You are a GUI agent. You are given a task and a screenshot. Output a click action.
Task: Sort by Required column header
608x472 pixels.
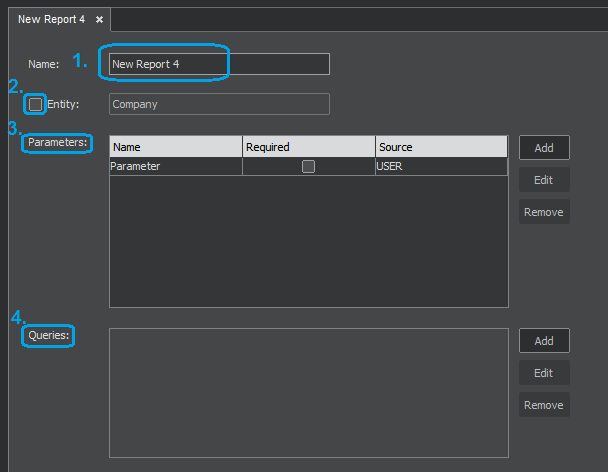[x=309, y=147]
